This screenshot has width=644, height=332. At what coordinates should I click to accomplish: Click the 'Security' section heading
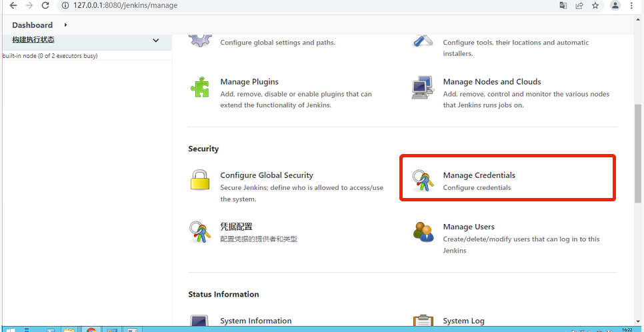click(x=203, y=149)
